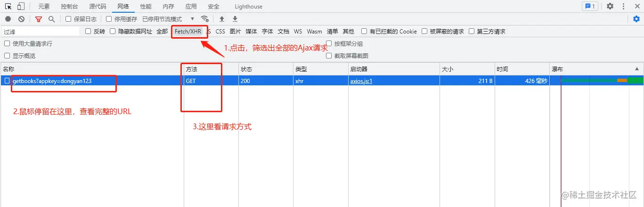Select the Manifest (清单) type filter
The image size is (644, 207).
(332, 31)
